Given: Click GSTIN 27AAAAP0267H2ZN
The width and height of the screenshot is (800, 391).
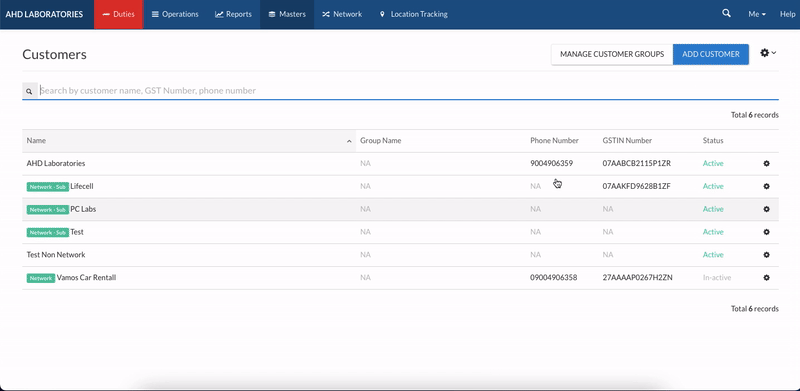Looking at the screenshot, I should [x=637, y=278].
